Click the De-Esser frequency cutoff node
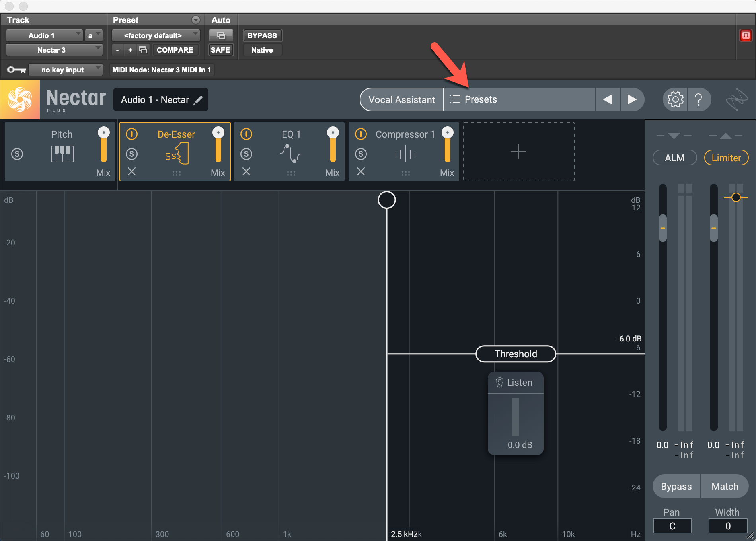 pos(386,200)
